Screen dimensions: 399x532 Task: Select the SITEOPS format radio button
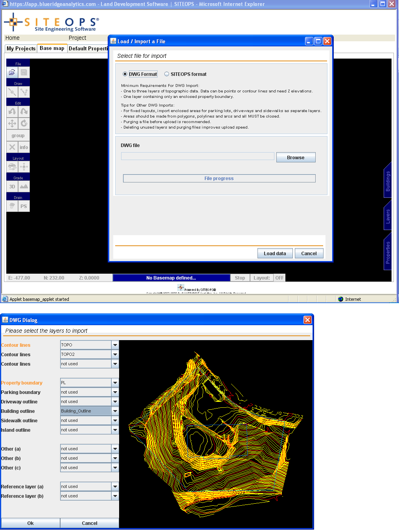pyautogui.click(x=167, y=74)
